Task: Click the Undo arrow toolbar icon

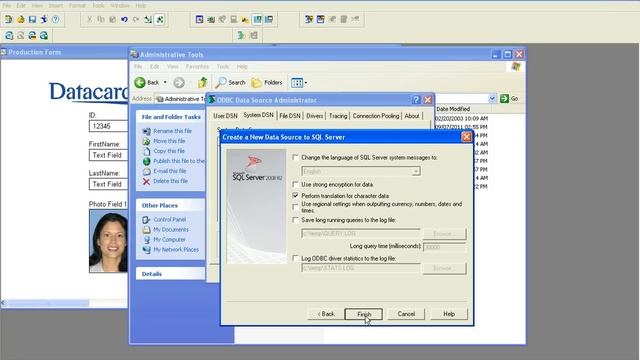Action: pos(124,19)
